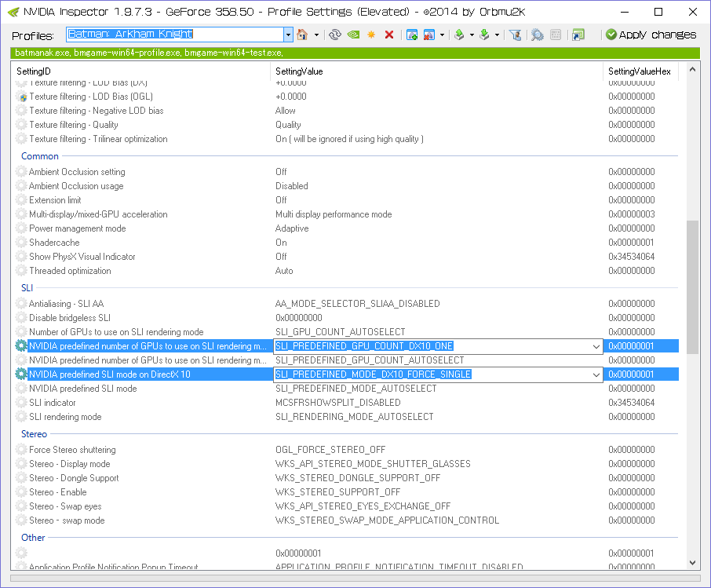Click the SLI_PREDEFINED_MODE_AUTOSELECT value
The image size is (711, 588).
[x=356, y=389]
